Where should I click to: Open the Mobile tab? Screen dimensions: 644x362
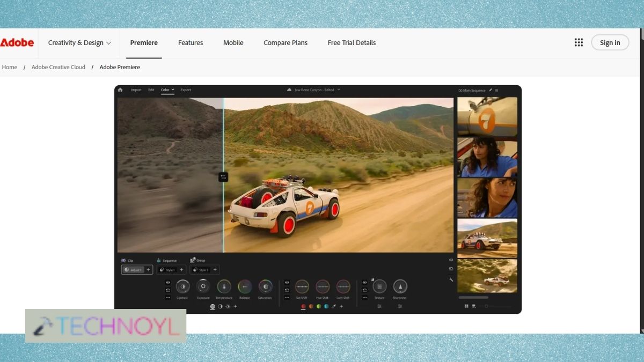coord(233,42)
